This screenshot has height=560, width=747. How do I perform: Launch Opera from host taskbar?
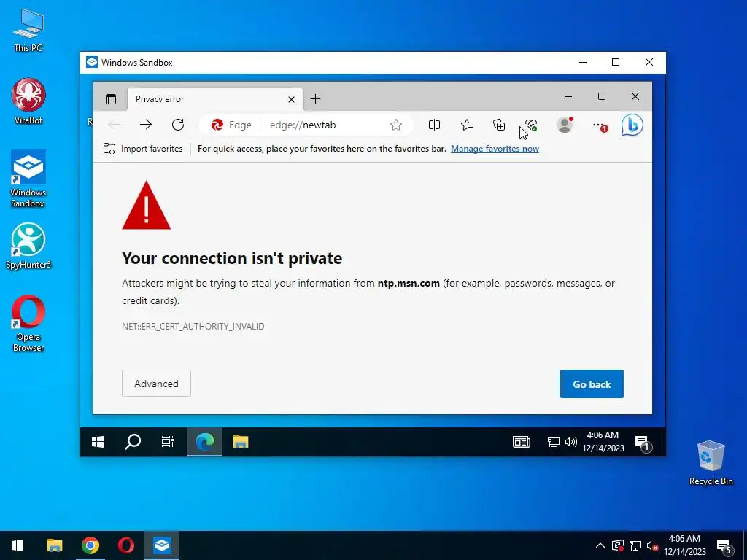(125, 545)
